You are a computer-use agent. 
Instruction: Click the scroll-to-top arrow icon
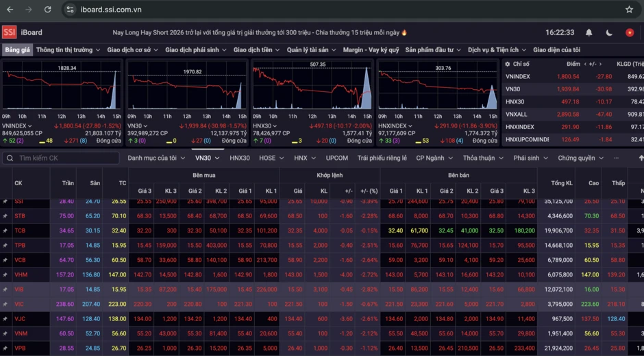coord(641,158)
